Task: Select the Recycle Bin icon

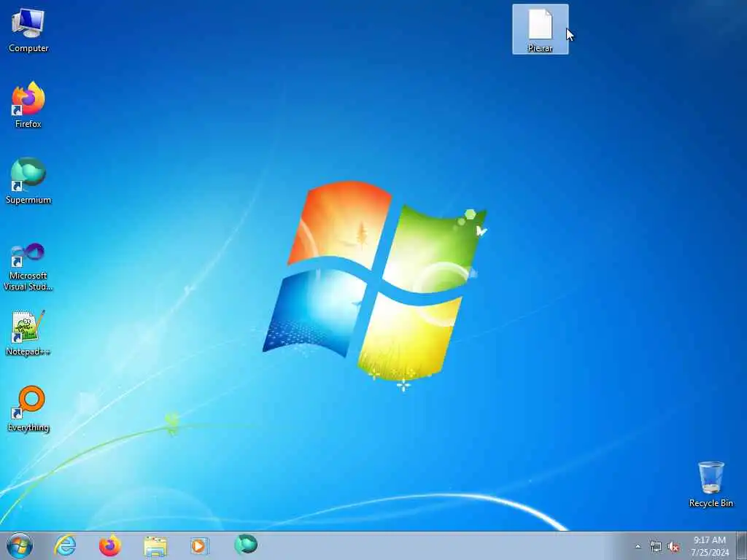Action: (711, 484)
